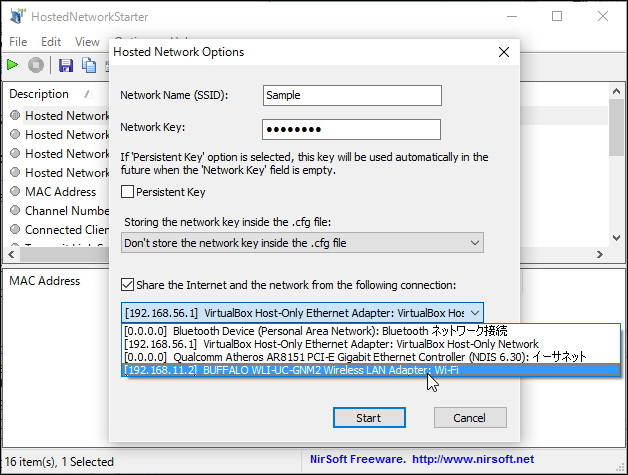The image size is (628, 475).
Task: Open the View menu
Action: pos(87,42)
